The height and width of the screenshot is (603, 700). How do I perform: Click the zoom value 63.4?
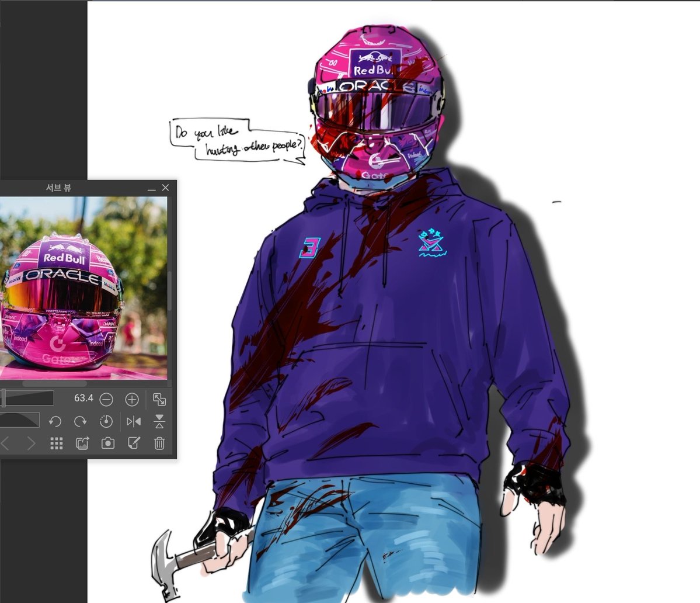pos(83,398)
